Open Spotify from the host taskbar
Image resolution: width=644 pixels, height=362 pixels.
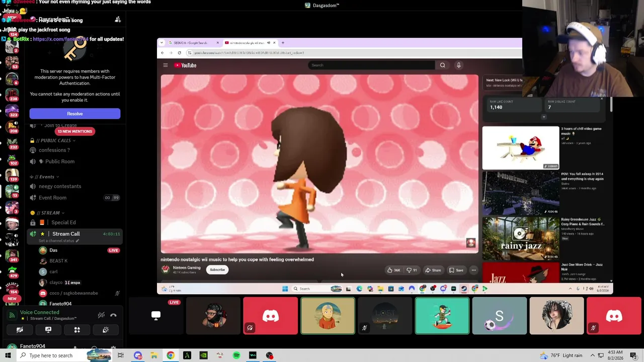click(236, 355)
